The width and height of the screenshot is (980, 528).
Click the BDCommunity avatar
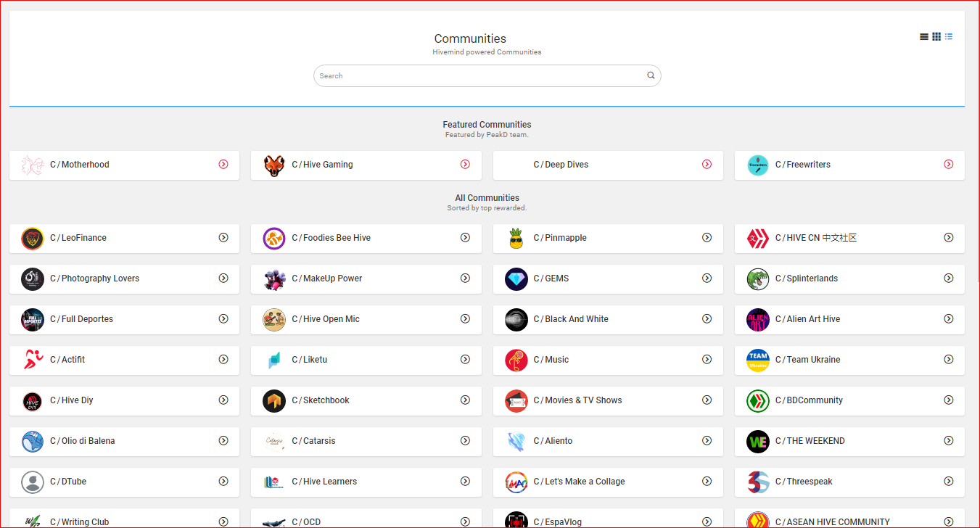point(758,401)
